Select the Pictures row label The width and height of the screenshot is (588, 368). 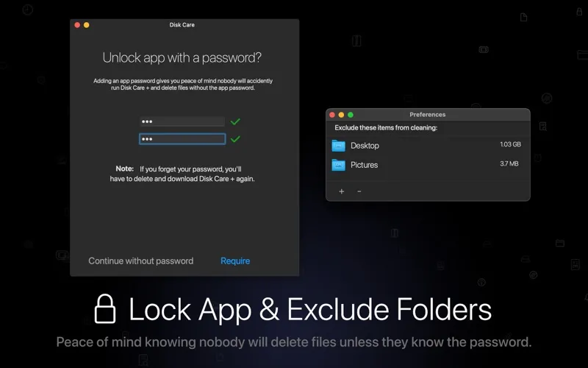pos(364,165)
